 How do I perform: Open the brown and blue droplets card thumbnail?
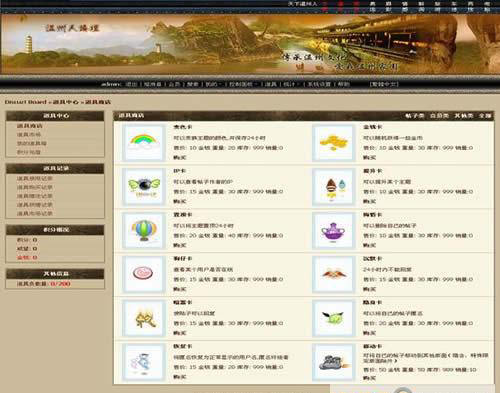point(333,187)
